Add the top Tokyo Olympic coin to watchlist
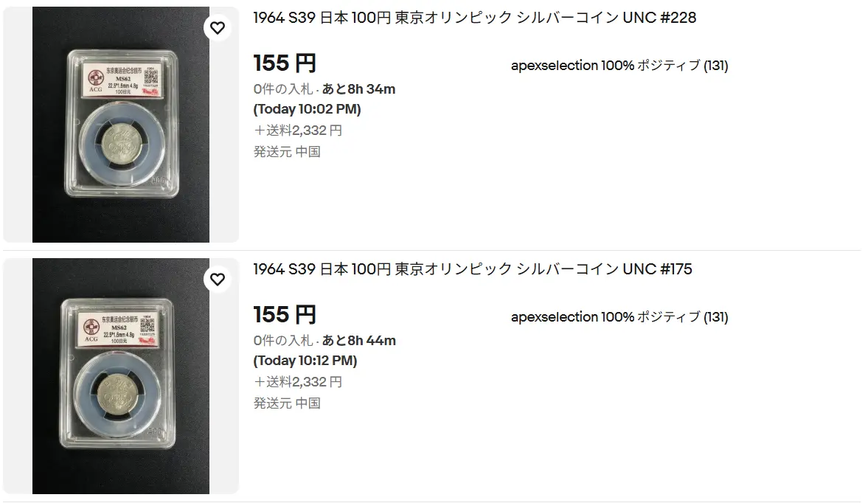The image size is (868, 503). (218, 28)
